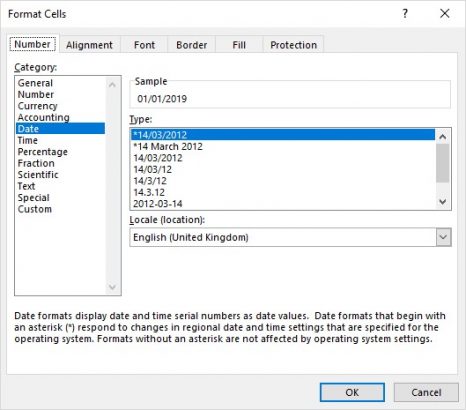
Task: Open the Locale (location) dropdown
Action: point(443,237)
